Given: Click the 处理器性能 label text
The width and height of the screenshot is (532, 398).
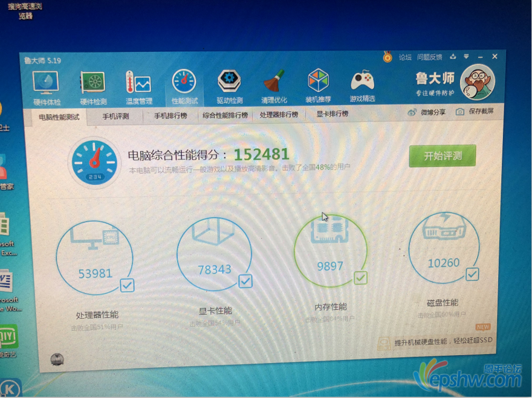Looking at the screenshot, I should click(97, 315).
